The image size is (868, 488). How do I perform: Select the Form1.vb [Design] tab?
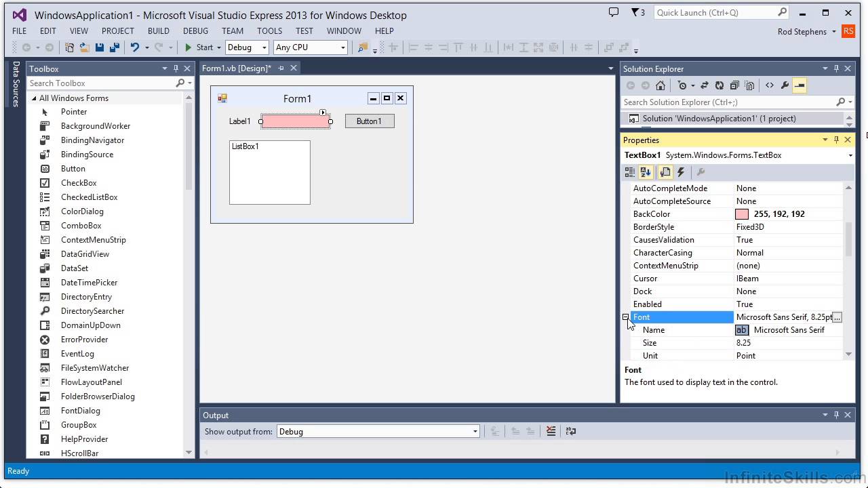pos(236,68)
